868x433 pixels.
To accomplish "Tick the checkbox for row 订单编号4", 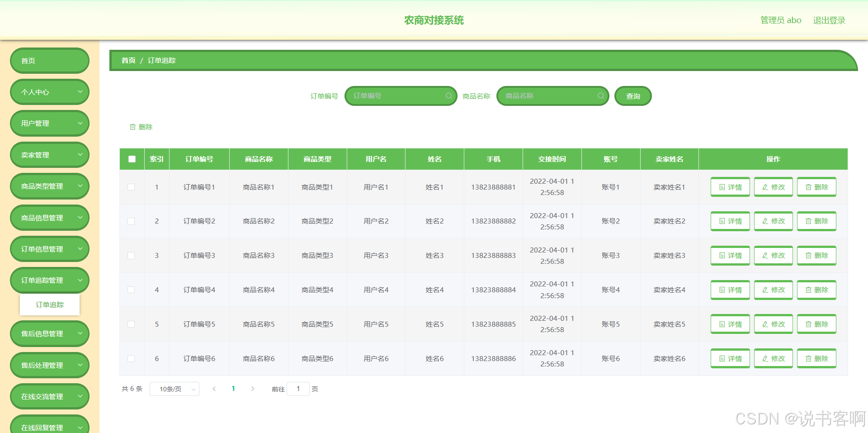I will pos(131,290).
